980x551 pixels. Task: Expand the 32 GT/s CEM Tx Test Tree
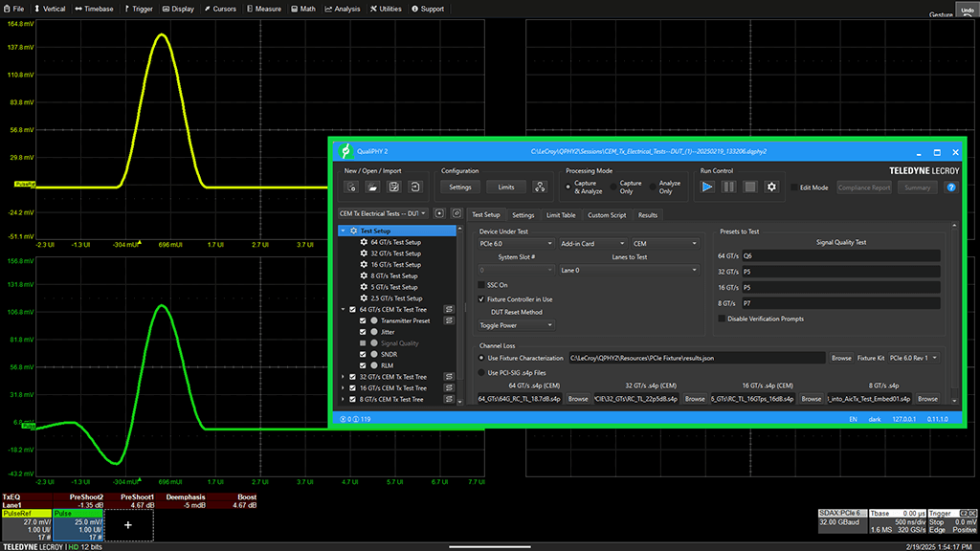[343, 377]
